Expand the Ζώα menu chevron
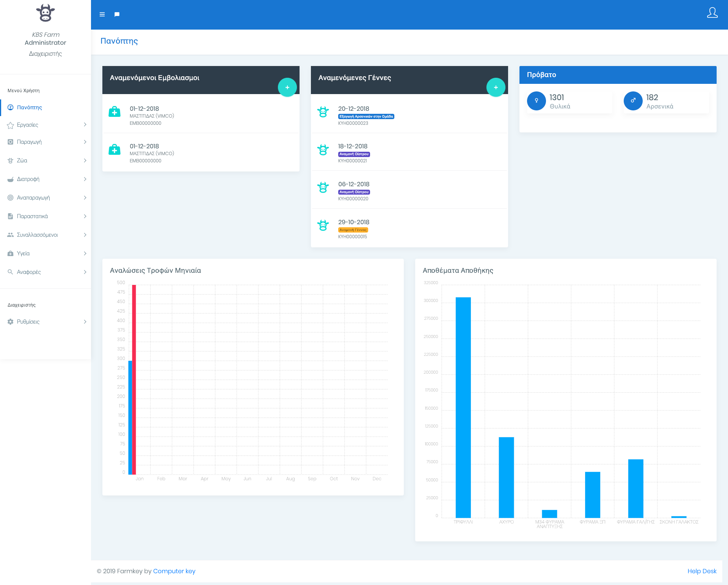Viewport: 728px width, 585px height. coord(85,160)
